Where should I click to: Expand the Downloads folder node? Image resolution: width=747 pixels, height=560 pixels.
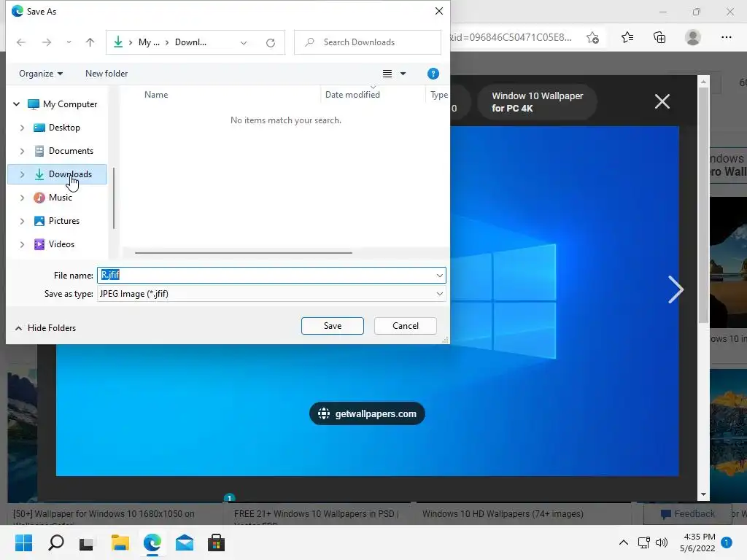(22, 174)
